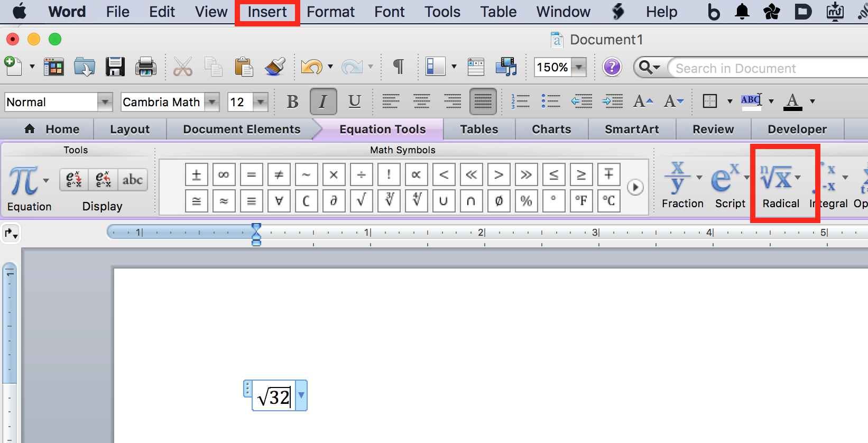Open the Cambria Math font dropdown
Image resolution: width=868 pixels, height=443 pixels.
pos(212,102)
